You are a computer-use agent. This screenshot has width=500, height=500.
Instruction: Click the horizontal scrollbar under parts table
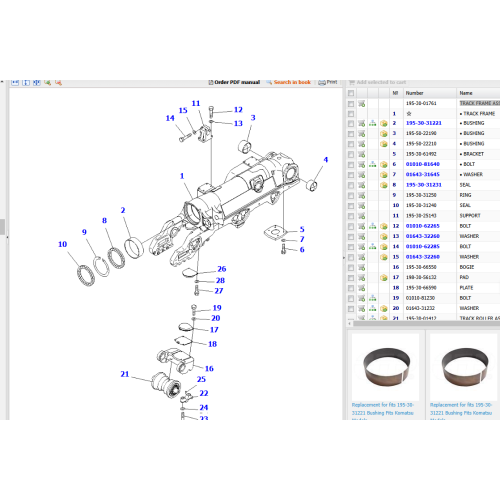click(427, 323)
